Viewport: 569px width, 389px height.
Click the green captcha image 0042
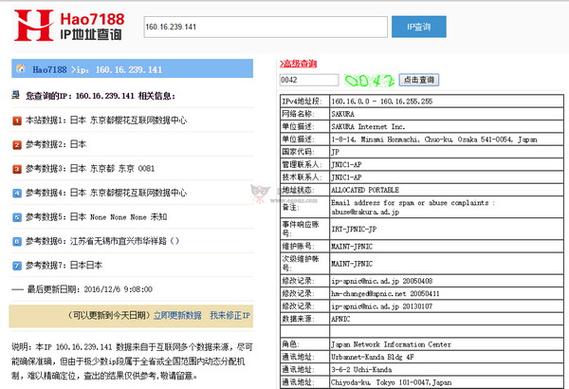369,80
